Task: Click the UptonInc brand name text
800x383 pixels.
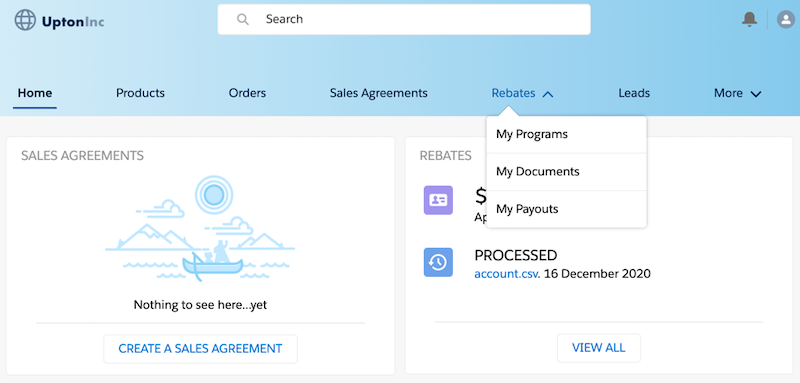Action: [x=73, y=22]
